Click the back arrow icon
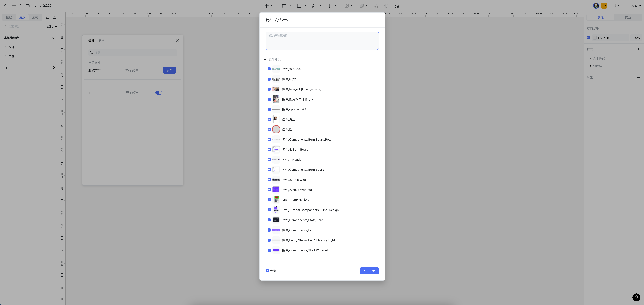Viewport: 644px width, 305px height. 5,6
